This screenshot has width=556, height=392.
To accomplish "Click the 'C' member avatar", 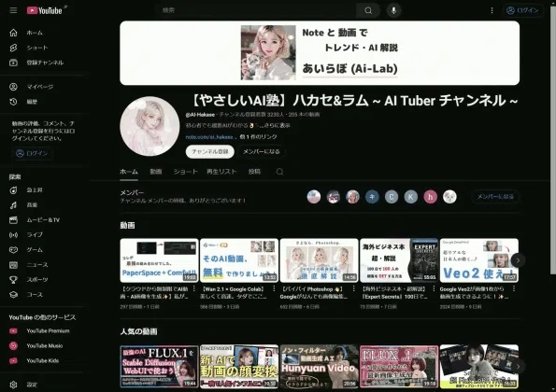I will click(x=392, y=197).
